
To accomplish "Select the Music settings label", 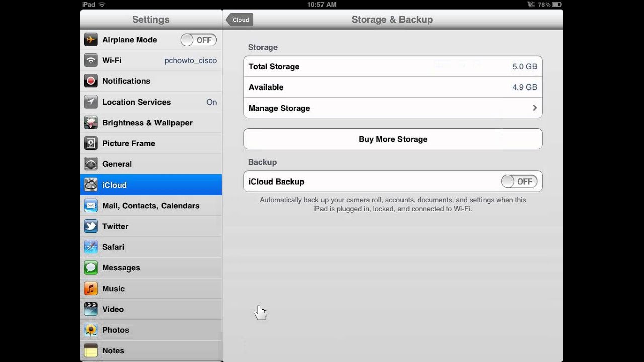I will (x=113, y=289).
